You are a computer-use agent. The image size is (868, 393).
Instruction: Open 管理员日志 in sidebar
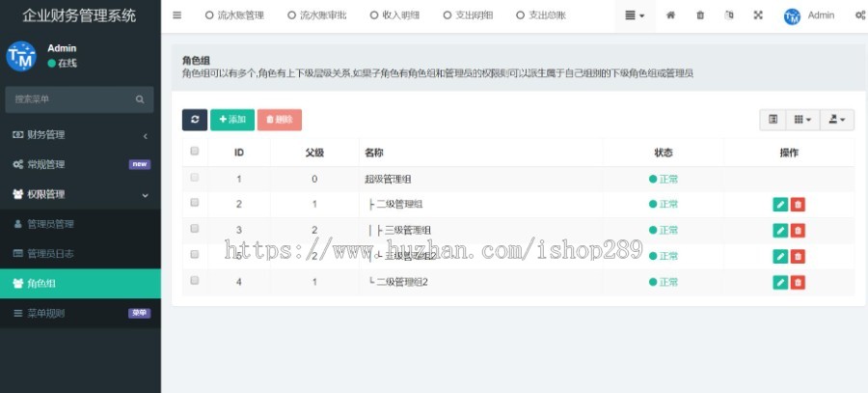(80, 254)
